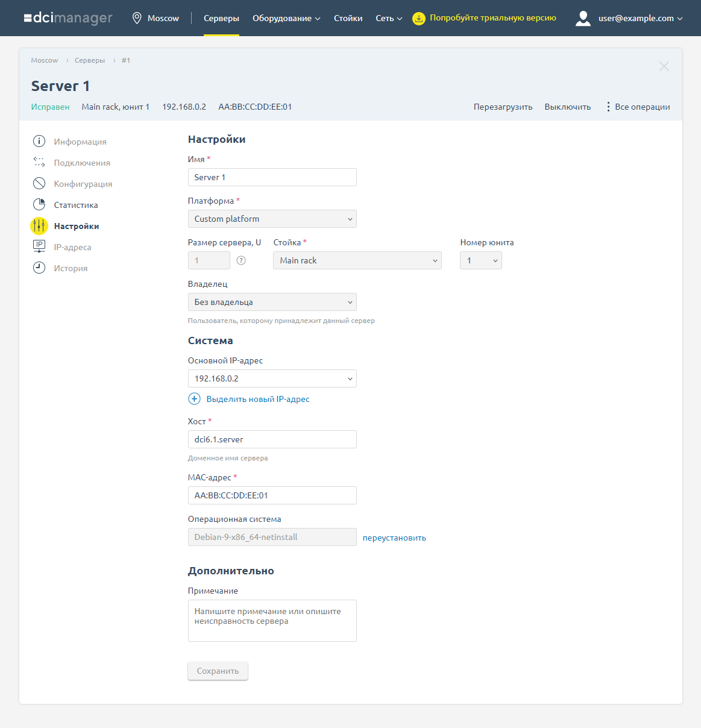This screenshot has width=701, height=728.
Task: Click the plus icon to allocate new IP
Action: 194,398
